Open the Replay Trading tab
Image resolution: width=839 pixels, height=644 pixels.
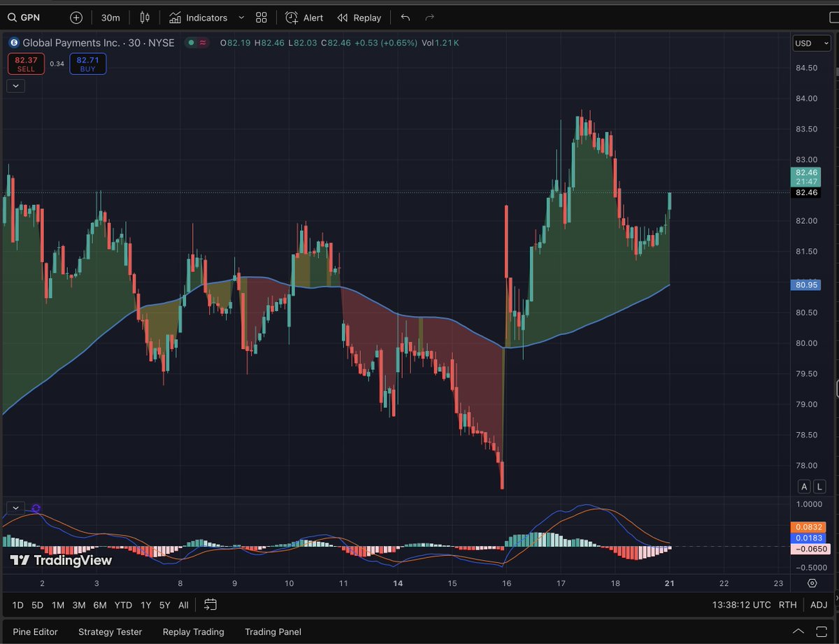coord(194,631)
